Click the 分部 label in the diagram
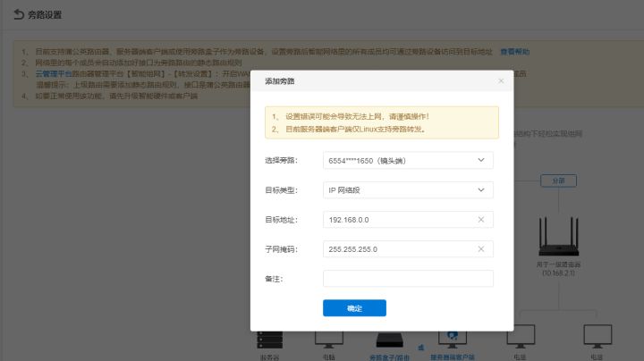 point(558,180)
